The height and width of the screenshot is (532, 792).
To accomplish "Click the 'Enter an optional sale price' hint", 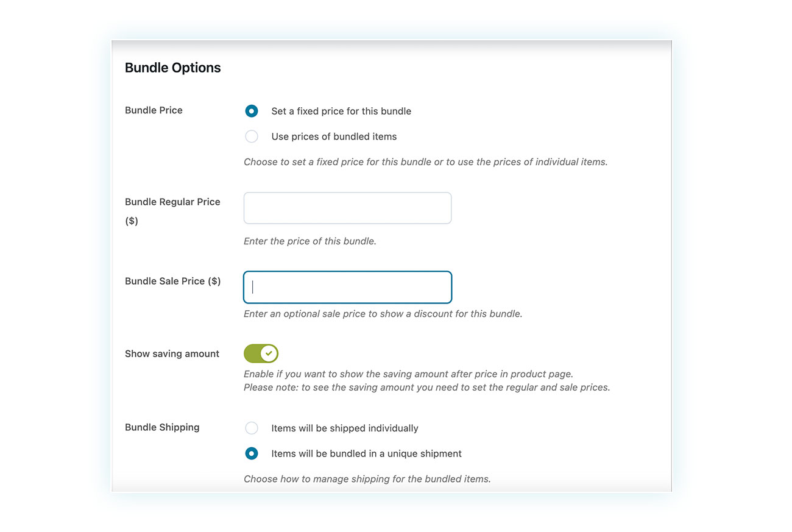I will (383, 314).
